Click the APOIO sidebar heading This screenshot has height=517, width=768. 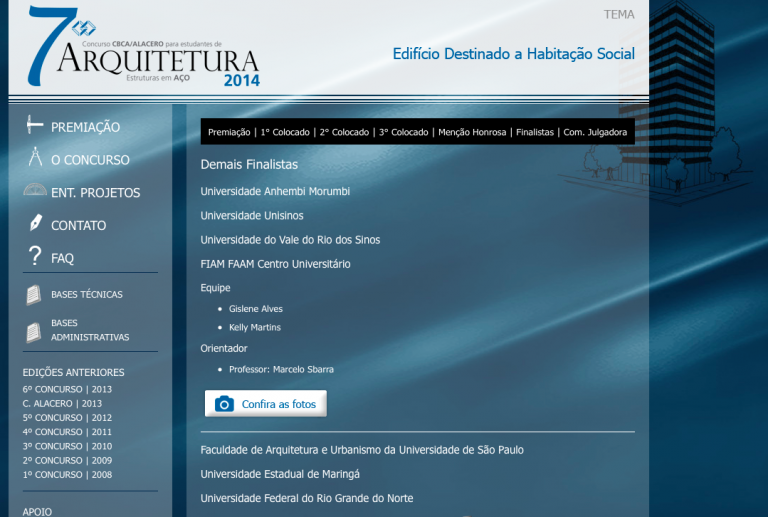[x=37, y=512]
